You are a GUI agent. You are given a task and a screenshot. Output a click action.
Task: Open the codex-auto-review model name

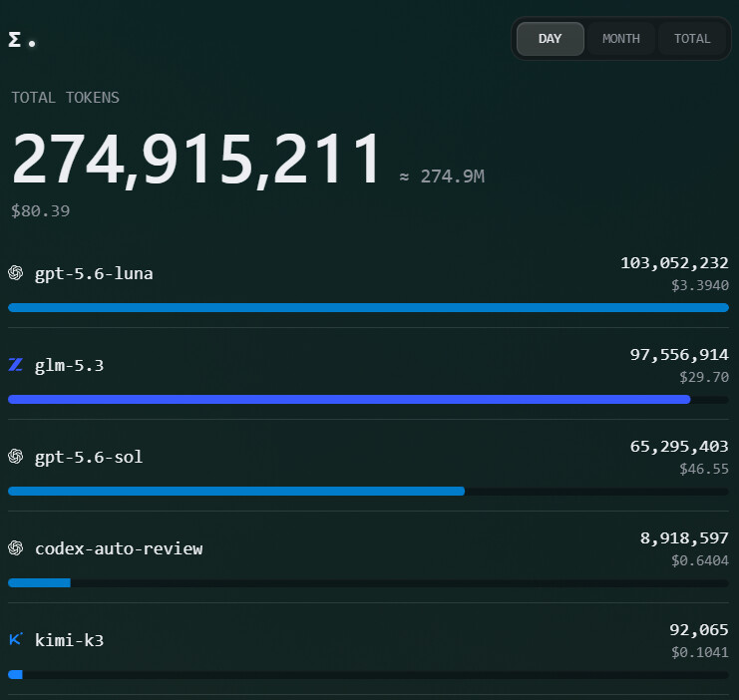[119, 548]
